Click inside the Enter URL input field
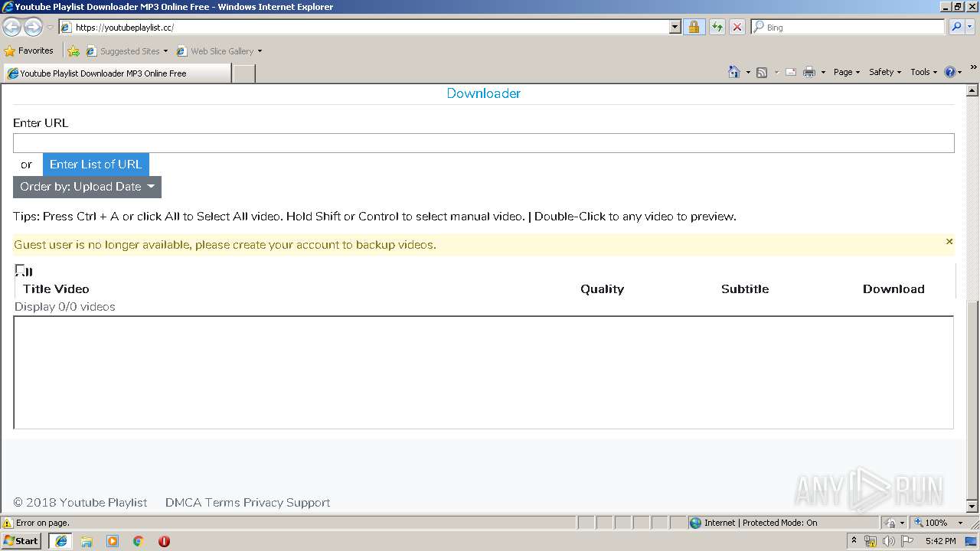 [x=484, y=143]
